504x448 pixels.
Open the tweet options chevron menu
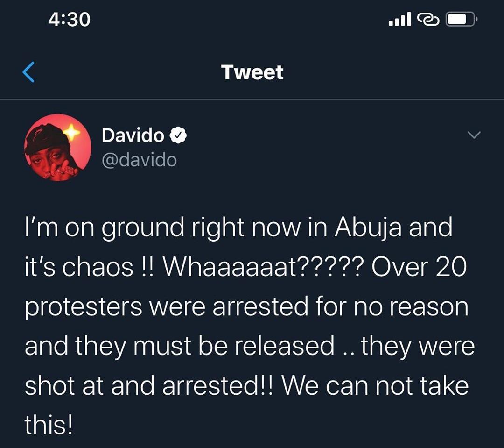474,135
